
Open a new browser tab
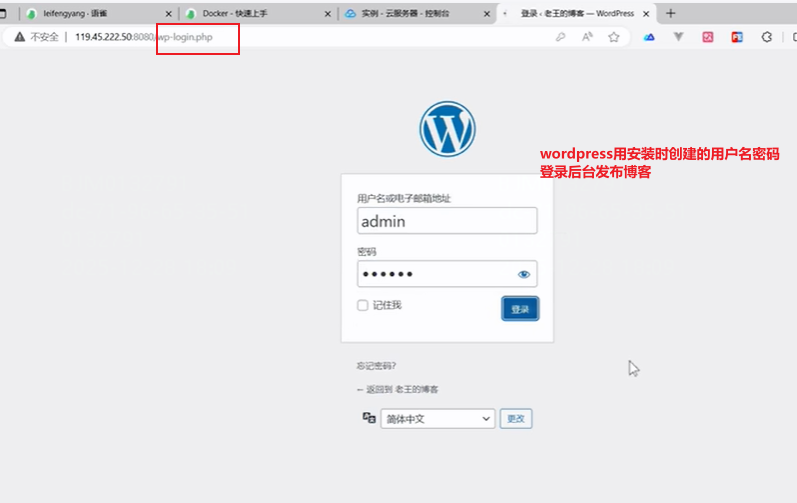click(x=670, y=14)
